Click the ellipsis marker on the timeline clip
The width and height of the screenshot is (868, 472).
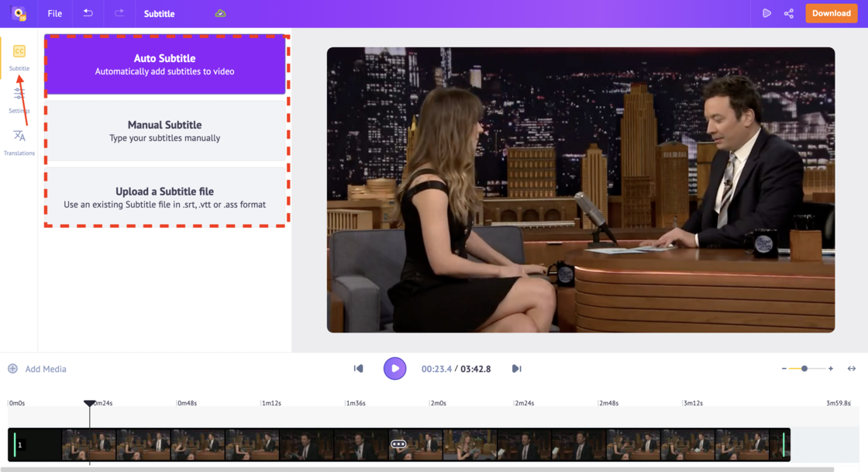pyautogui.click(x=400, y=444)
